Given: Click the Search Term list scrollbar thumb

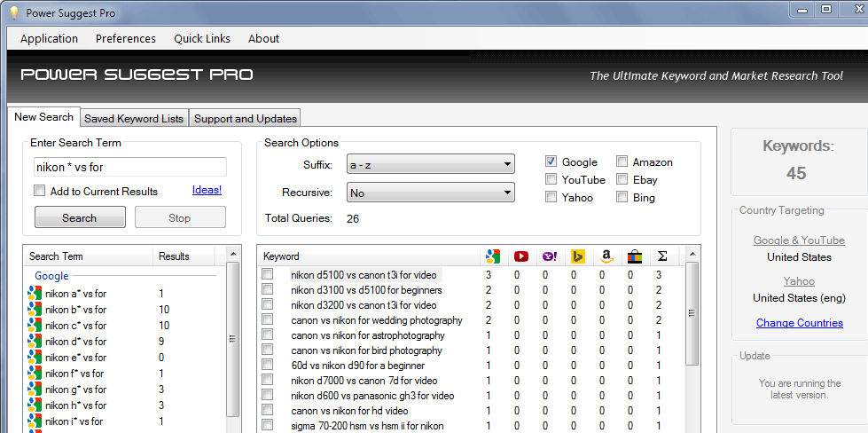Looking at the screenshot, I should (233, 339).
